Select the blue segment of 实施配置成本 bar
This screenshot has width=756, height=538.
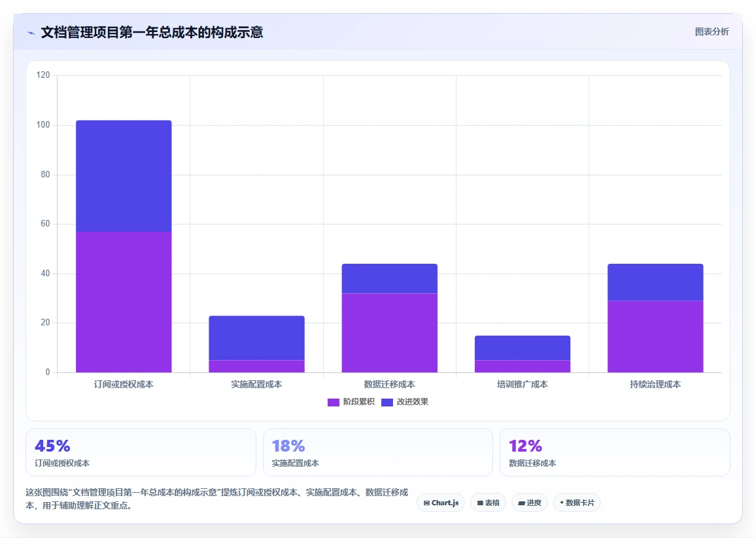click(256, 338)
